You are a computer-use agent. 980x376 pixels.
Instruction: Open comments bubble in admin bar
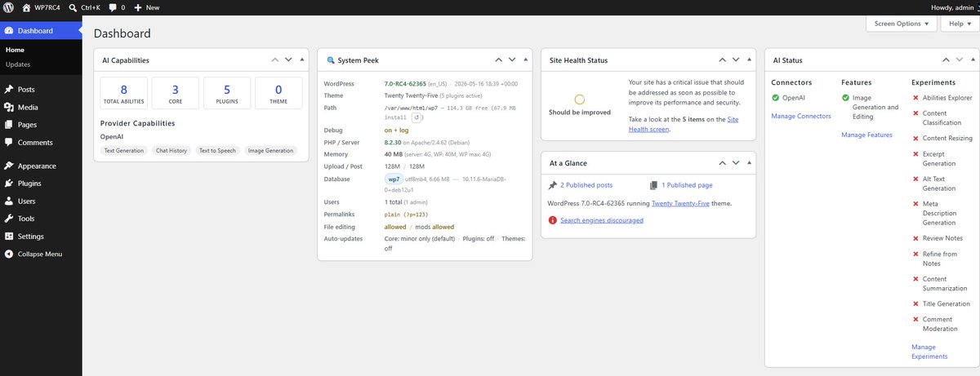117,7
